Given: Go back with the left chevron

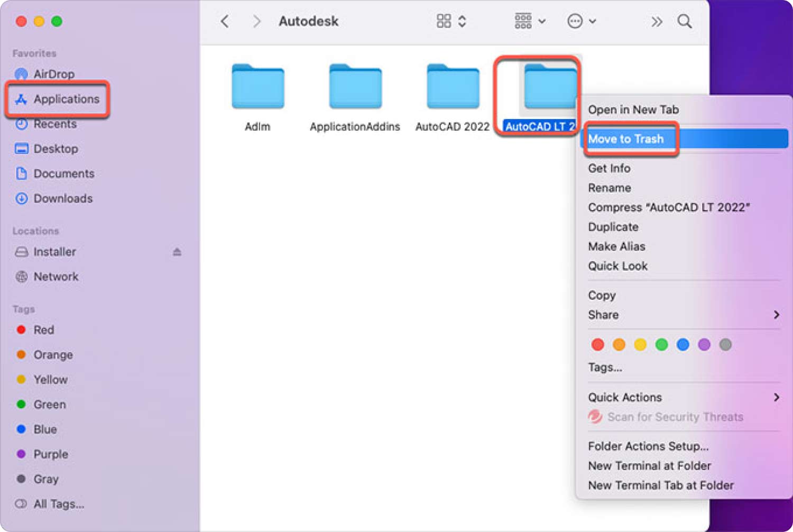Looking at the screenshot, I should (225, 22).
